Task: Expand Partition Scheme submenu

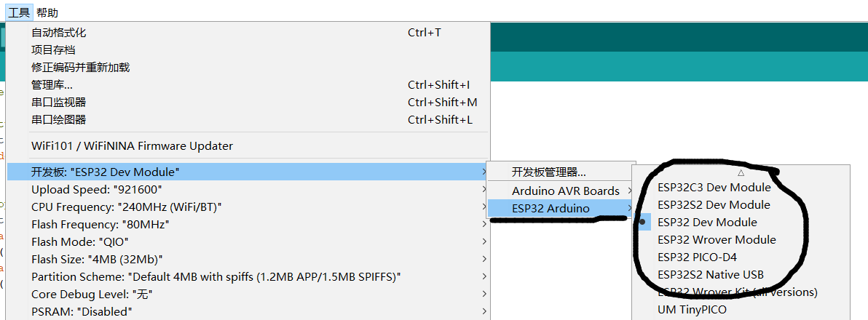Action: click(248, 276)
